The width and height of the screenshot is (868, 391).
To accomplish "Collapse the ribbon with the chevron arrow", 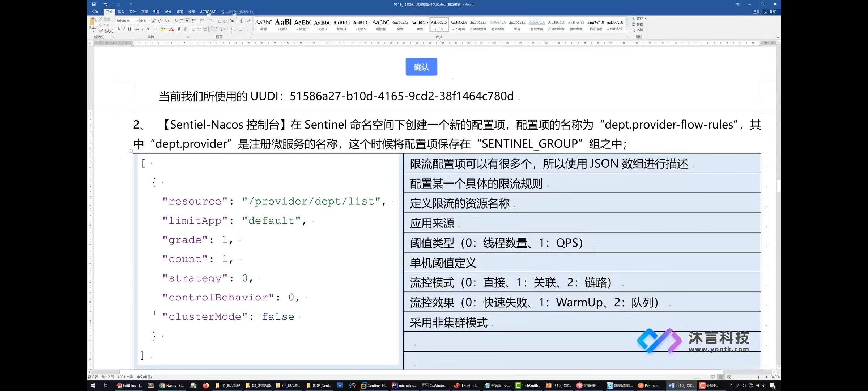I will [778, 37].
